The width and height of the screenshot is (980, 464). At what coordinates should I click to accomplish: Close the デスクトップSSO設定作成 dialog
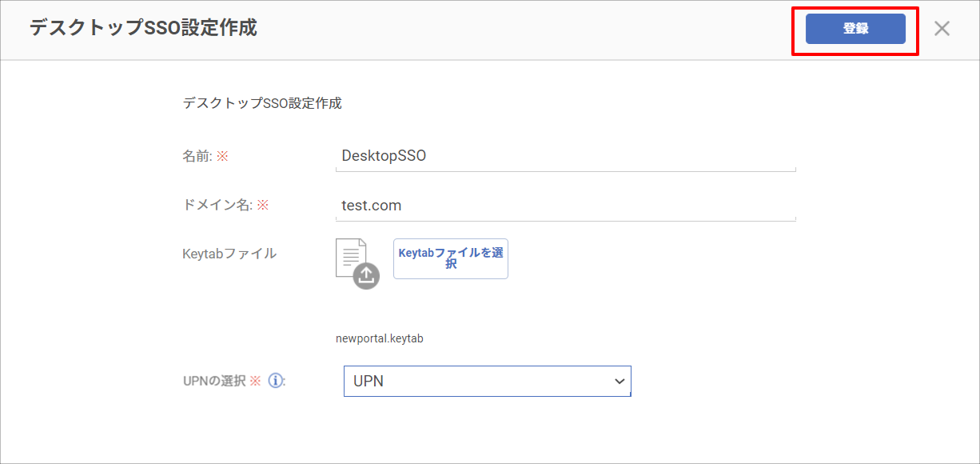click(942, 29)
